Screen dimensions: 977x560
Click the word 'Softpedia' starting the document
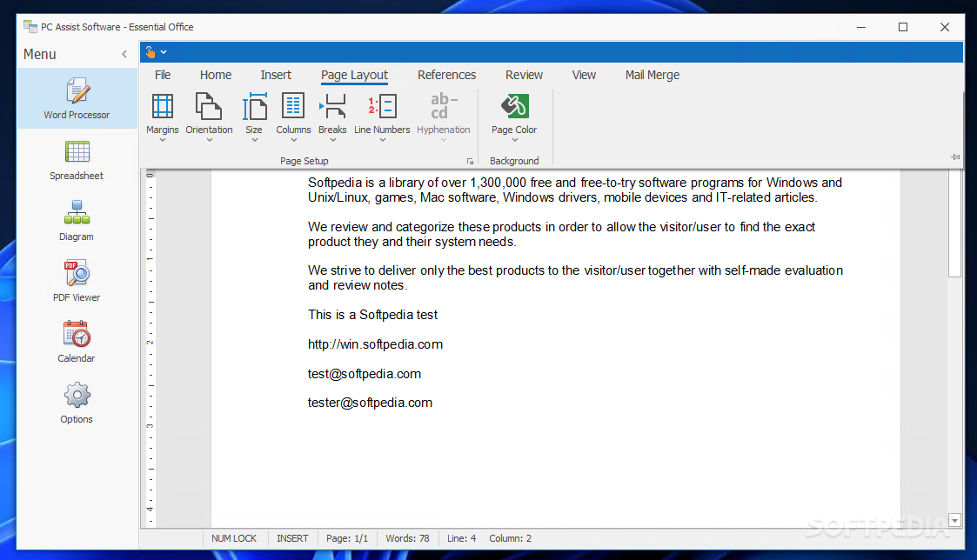(x=335, y=183)
